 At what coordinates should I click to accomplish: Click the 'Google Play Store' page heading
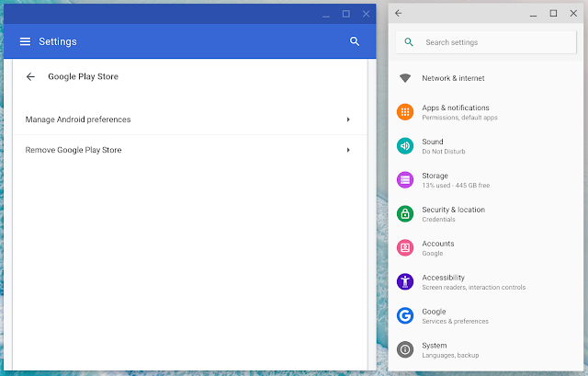tap(84, 76)
